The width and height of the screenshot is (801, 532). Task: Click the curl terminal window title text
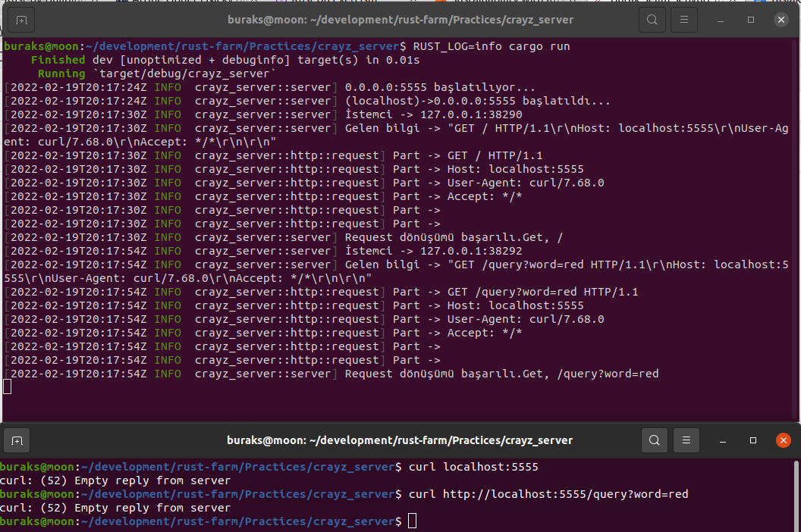pos(400,440)
